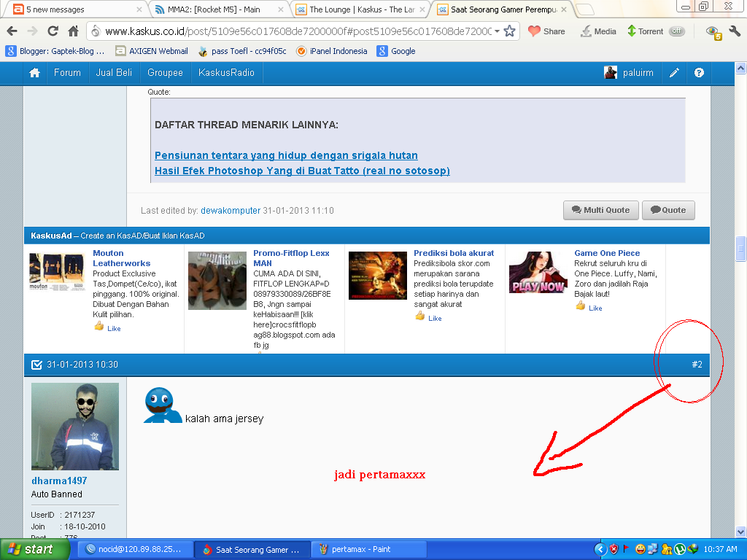Click the Fitflop sandals ad thumbnail

(x=217, y=281)
